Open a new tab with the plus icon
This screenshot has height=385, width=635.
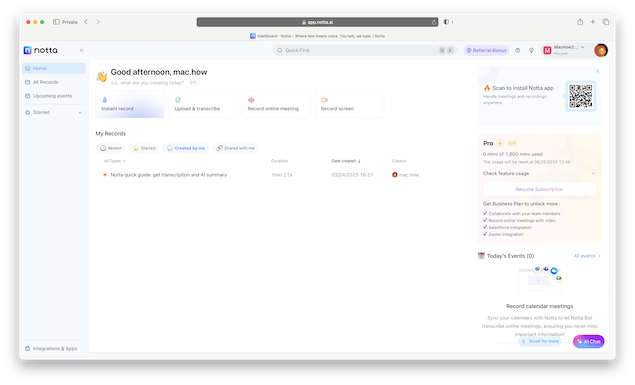592,22
